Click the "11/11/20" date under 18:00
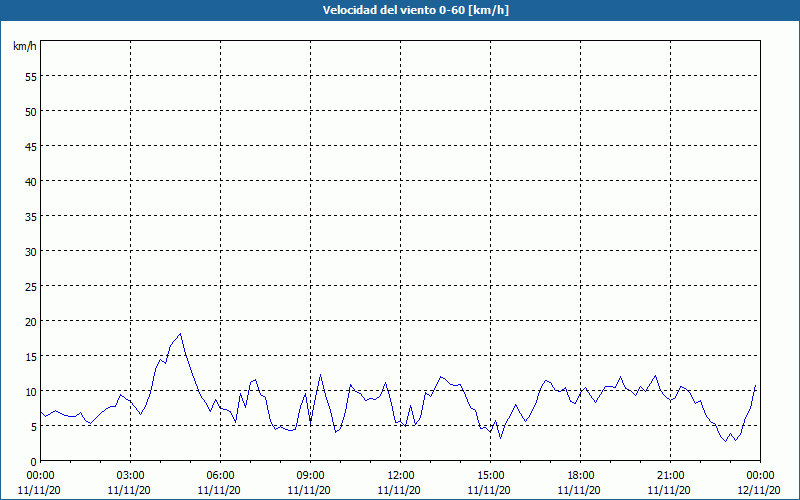 click(x=579, y=490)
